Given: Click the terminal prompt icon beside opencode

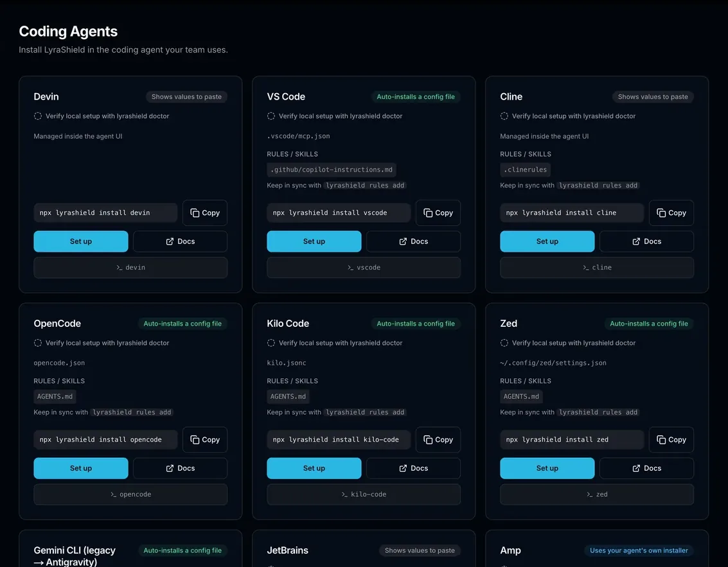Looking at the screenshot, I should click(114, 494).
